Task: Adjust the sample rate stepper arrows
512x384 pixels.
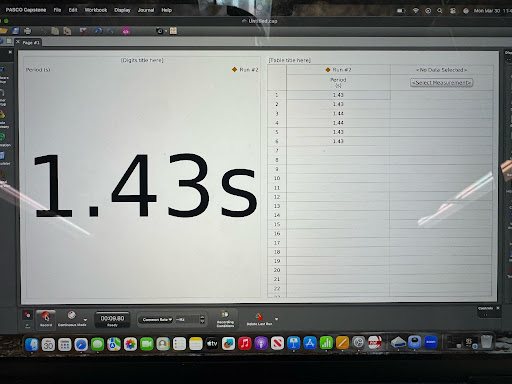Action: (202, 320)
